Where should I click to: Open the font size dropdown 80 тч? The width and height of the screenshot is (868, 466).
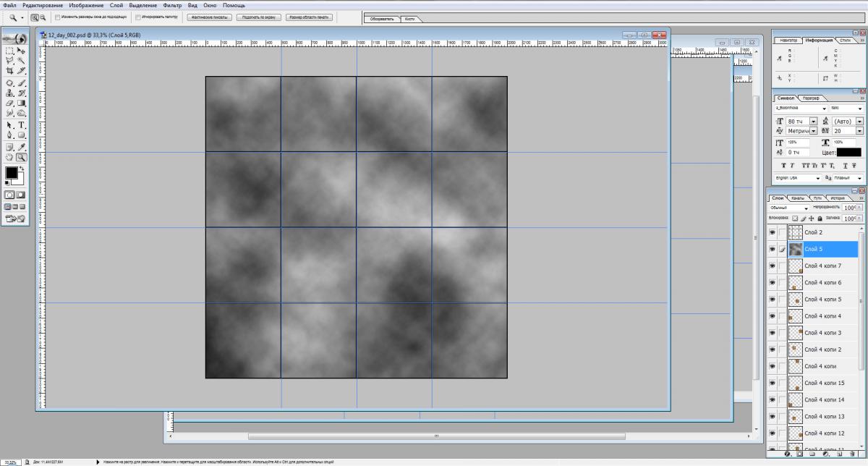tap(814, 121)
